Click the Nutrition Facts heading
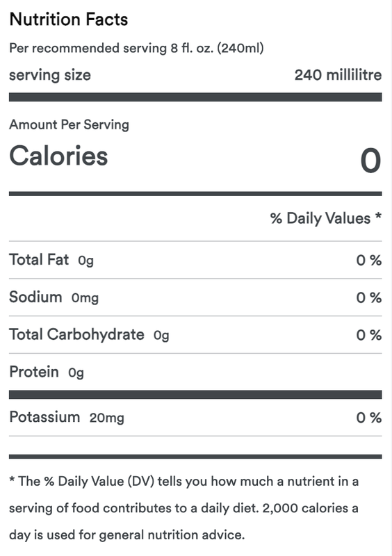The image size is (392, 556). point(69,19)
